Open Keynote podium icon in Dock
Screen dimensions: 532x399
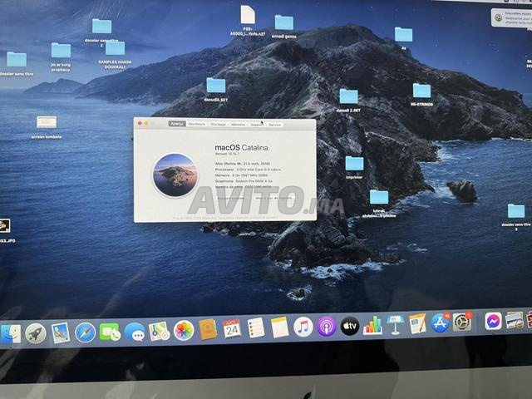pos(395,324)
